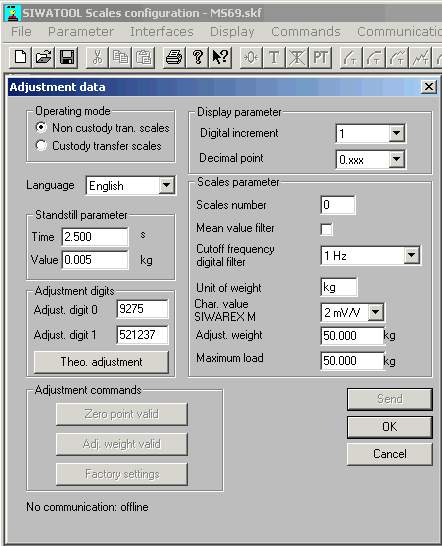Click the Paste clipboard icon

144,57
